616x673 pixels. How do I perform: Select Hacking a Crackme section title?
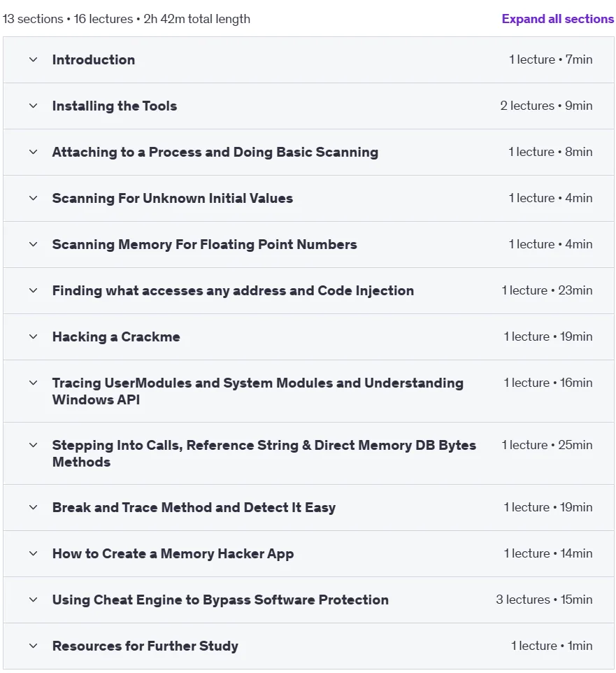[x=116, y=336]
